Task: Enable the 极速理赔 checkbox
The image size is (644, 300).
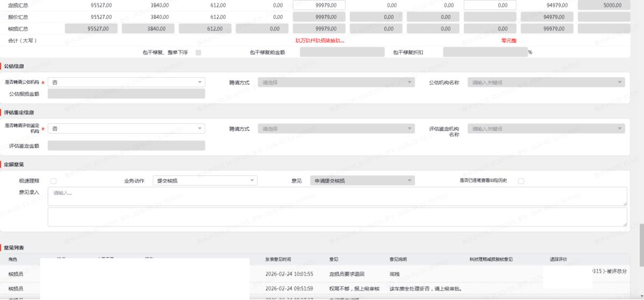Action: tap(53, 181)
